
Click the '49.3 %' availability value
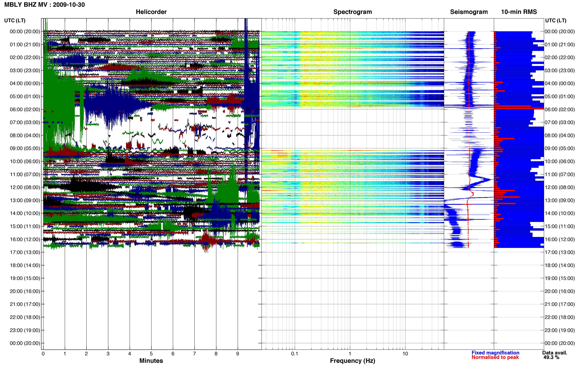551,357
